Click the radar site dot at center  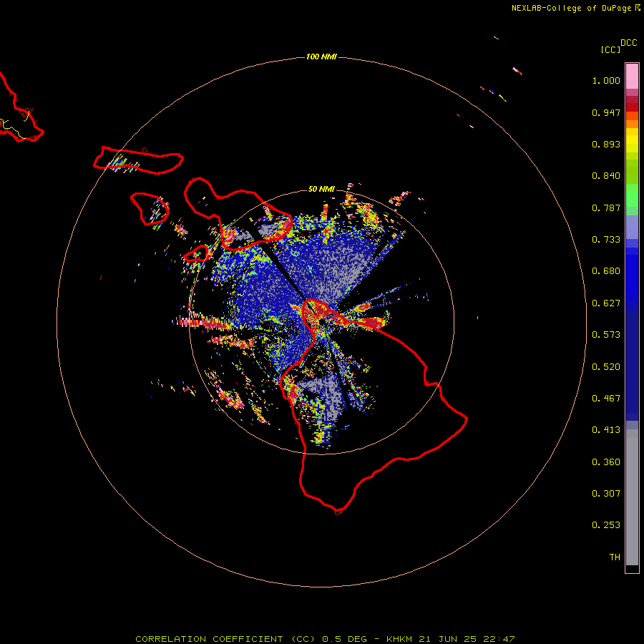click(321, 323)
